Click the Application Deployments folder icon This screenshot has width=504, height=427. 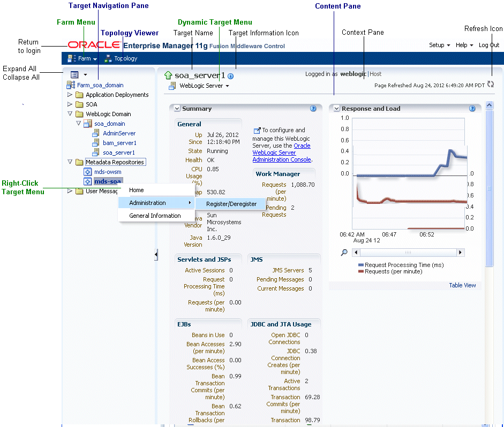point(79,95)
